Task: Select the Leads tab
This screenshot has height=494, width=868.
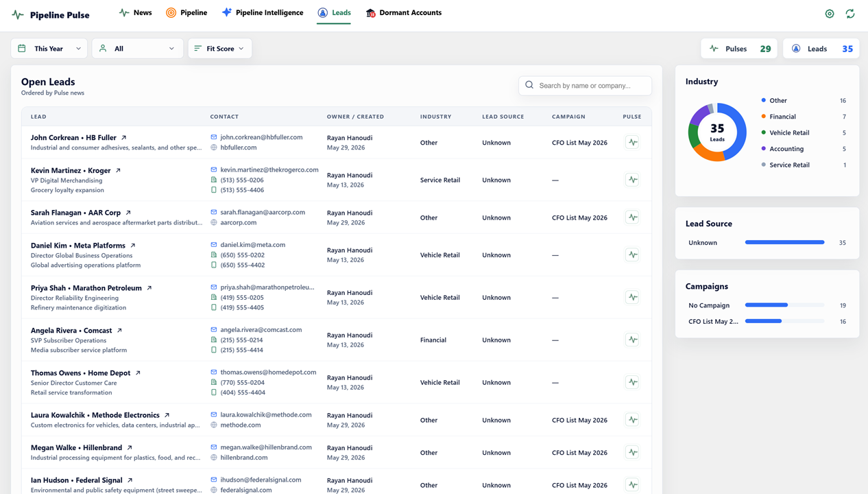Action: (334, 12)
